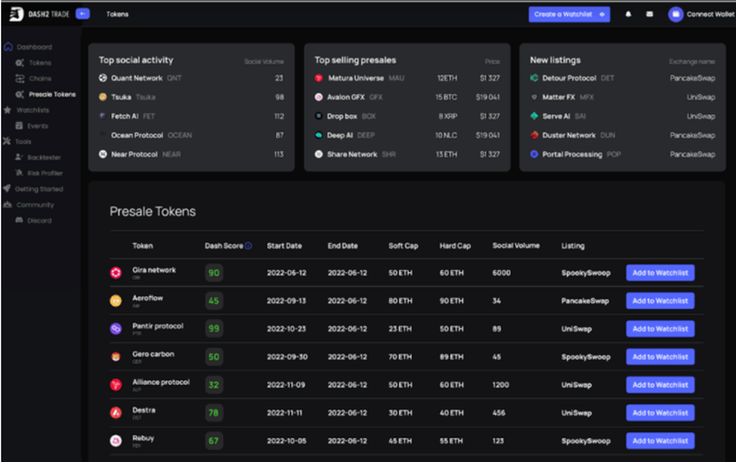Click the Presale Tokens heading
736x462 pixels.
153,212
